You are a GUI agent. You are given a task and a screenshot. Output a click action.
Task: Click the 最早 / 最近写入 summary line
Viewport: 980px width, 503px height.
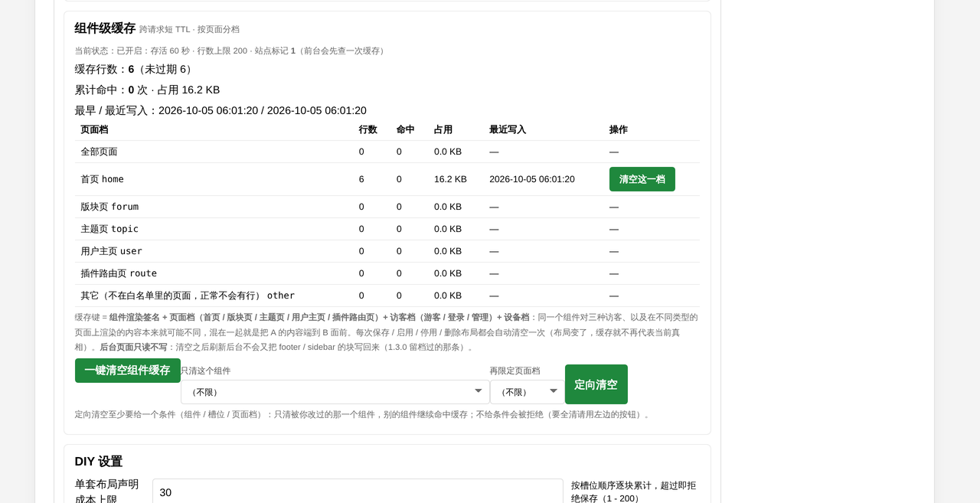click(x=220, y=110)
